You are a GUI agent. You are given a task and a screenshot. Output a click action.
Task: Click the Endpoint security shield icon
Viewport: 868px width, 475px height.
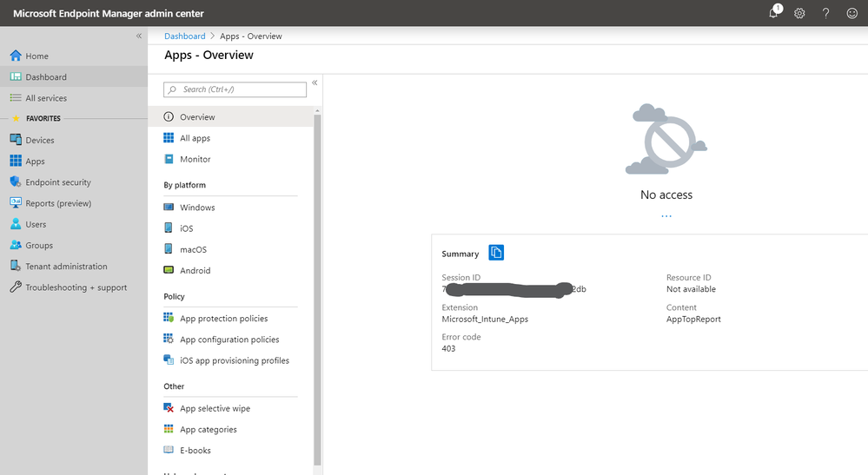[x=16, y=181]
